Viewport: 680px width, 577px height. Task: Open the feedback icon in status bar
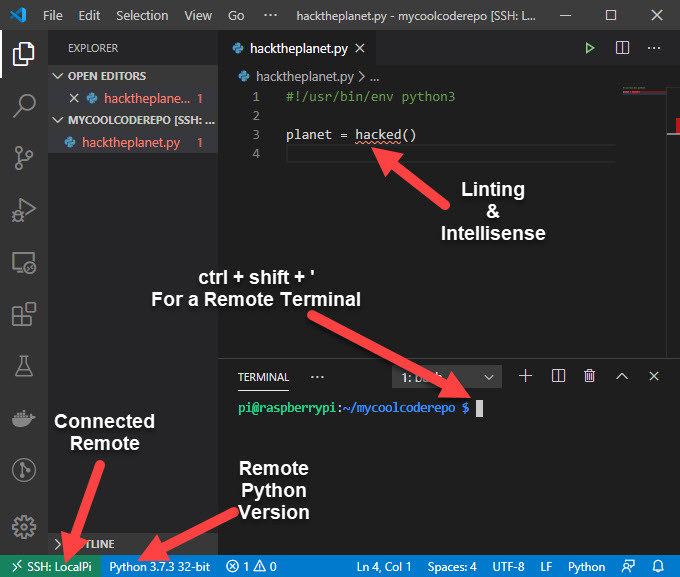(628, 566)
